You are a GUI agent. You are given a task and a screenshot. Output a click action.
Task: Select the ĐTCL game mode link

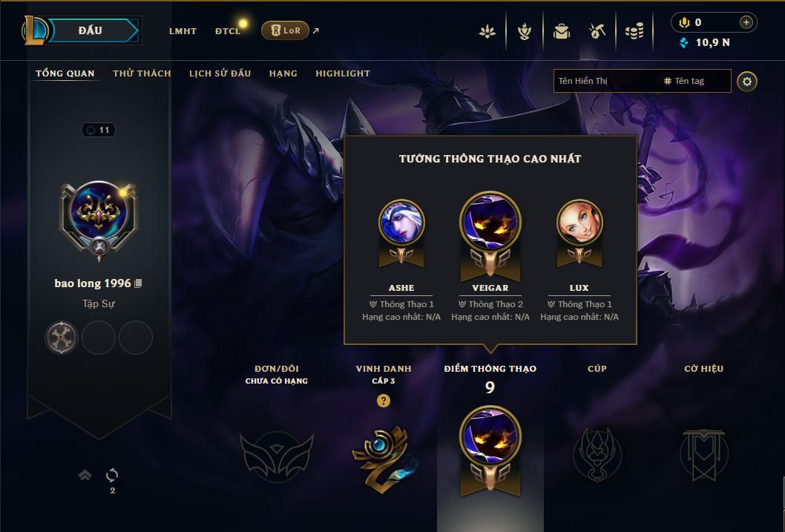pos(228,31)
